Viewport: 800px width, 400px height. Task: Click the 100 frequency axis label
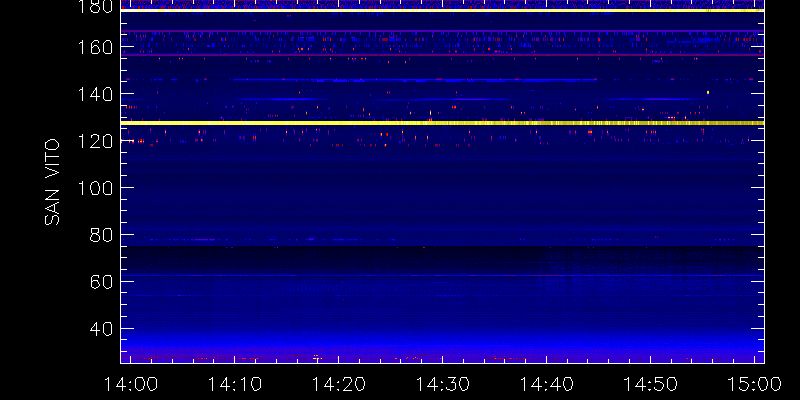pyautogui.click(x=95, y=188)
